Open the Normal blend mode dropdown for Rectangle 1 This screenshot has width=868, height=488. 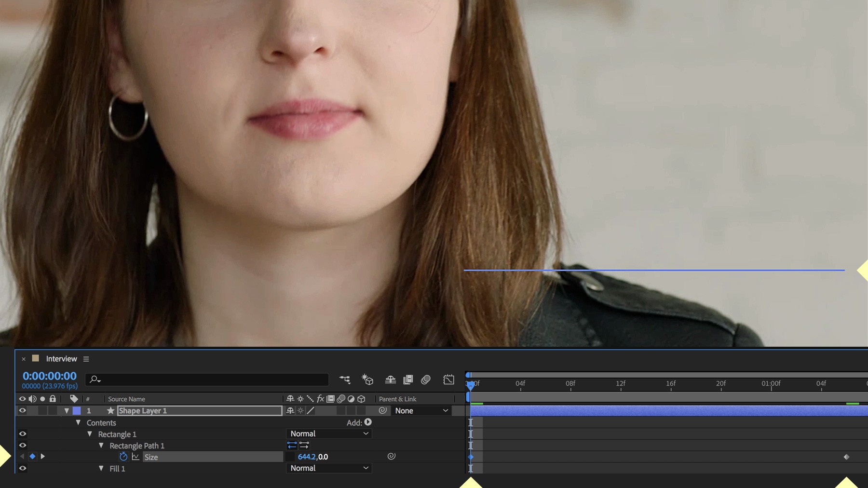[329, 434]
